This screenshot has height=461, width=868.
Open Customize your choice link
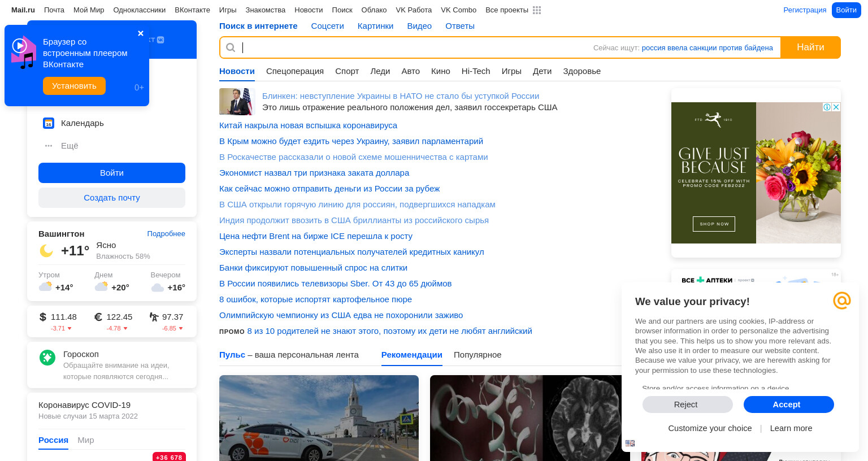pos(710,428)
